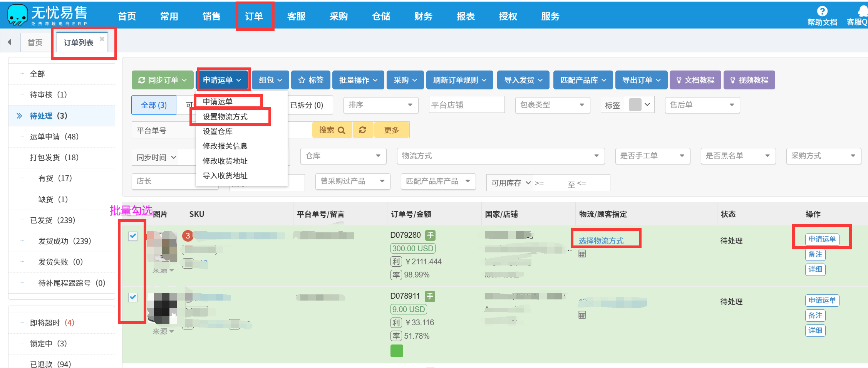The image size is (868, 368).
Task: Click the orange refresh icon beside 搜索
Action: tap(362, 130)
